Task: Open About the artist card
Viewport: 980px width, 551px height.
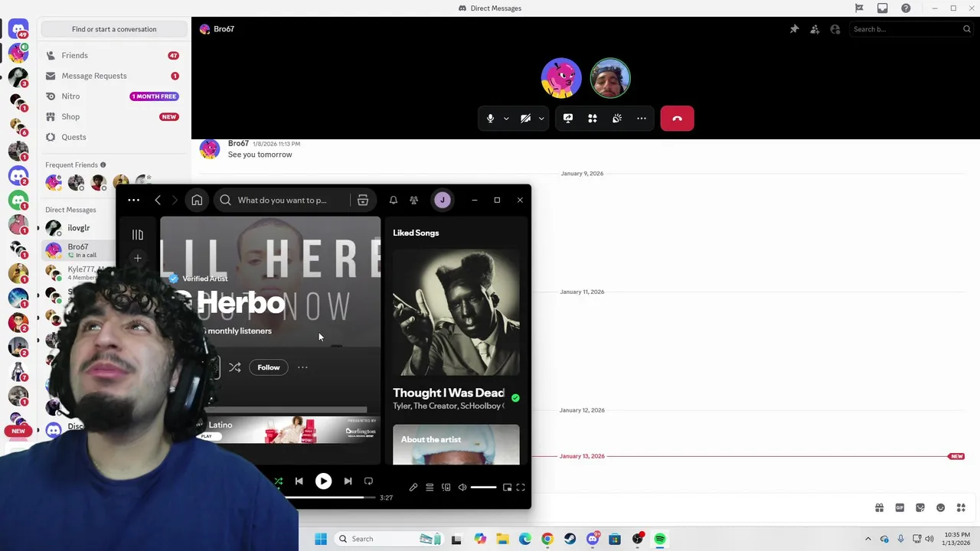Action: [456, 445]
